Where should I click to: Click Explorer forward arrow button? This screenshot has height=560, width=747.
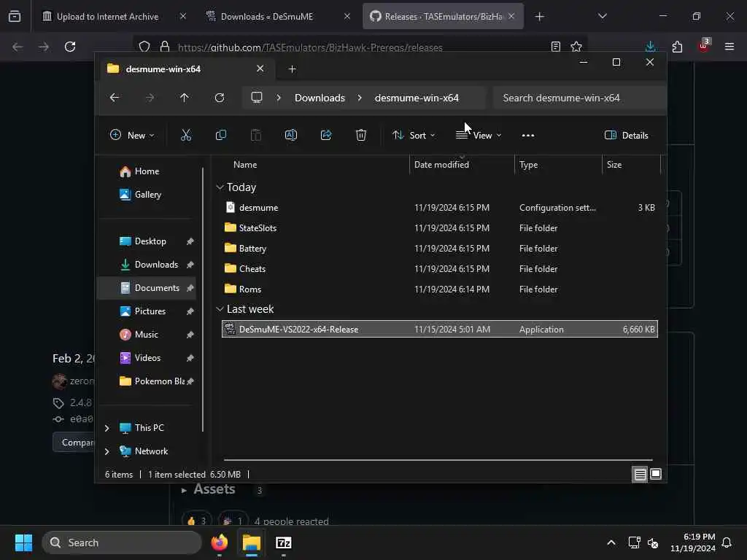pos(150,98)
